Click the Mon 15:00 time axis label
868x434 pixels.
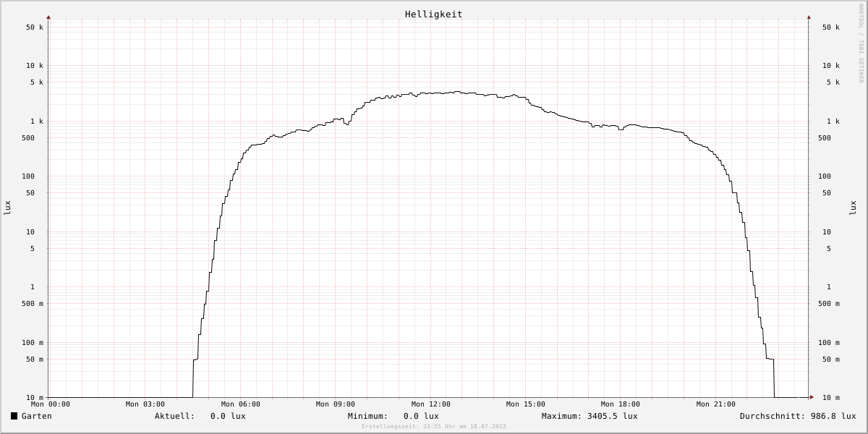(526, 404)
